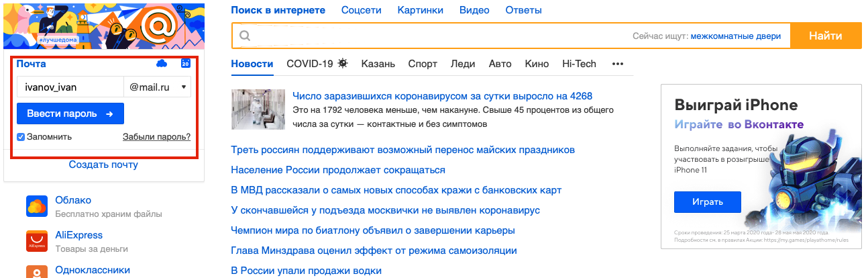Click the search magnifier icon
Viewport: 868px width, 278px height.
pos(245,36)
